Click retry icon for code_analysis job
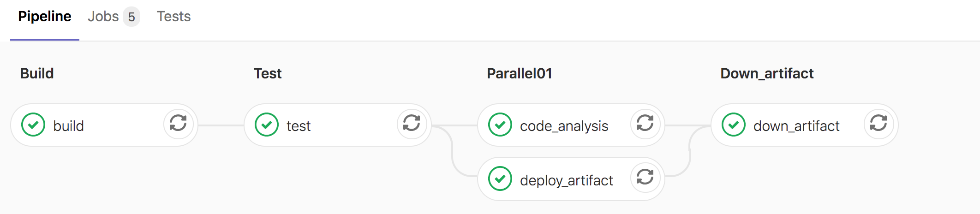Image resolution: width=980 pixels, height=214 pixels. pos(645,123)
